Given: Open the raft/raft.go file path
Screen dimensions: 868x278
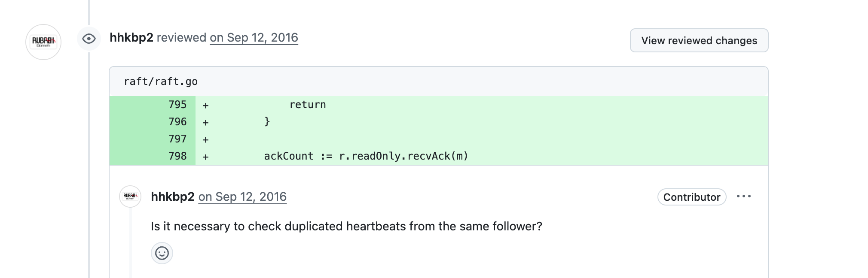Looking at the screenshot, I should pos(161,82).
